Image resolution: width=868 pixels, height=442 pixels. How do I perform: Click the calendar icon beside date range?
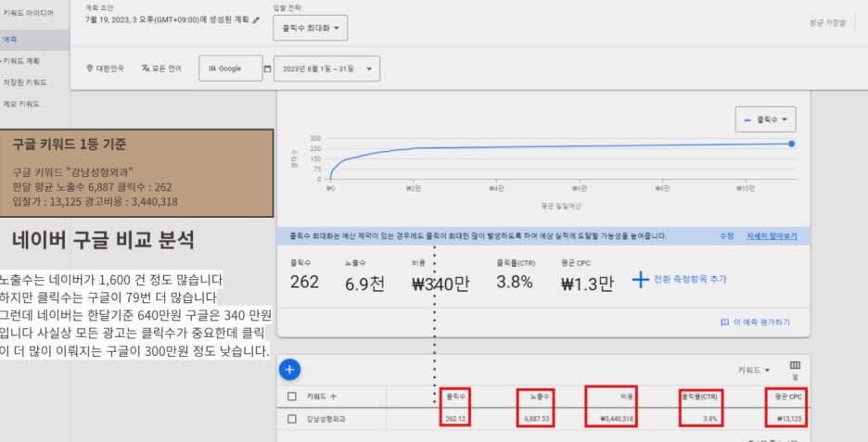267,69
